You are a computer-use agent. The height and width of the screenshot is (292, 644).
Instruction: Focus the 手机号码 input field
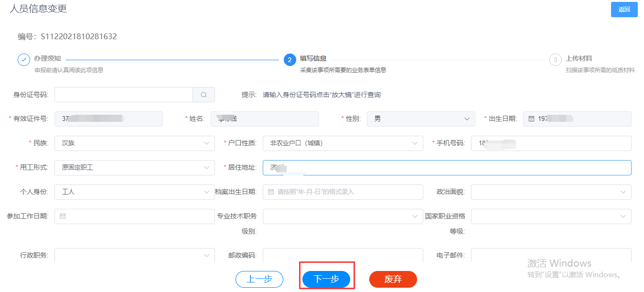pos(551,143)
